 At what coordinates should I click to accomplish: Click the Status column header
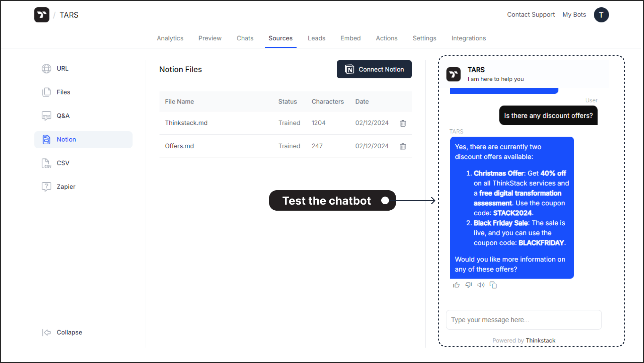tap(288, 101)
